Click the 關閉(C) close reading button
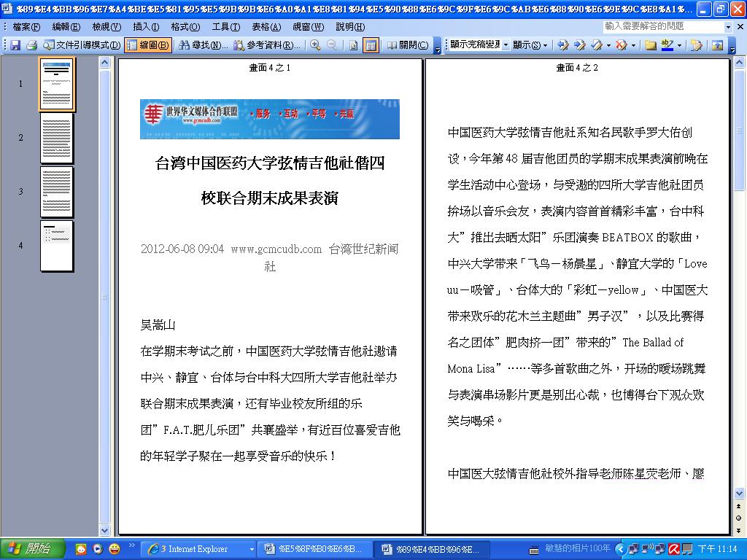The width and height of the screenshot is (747, 560). click(407, 45)
